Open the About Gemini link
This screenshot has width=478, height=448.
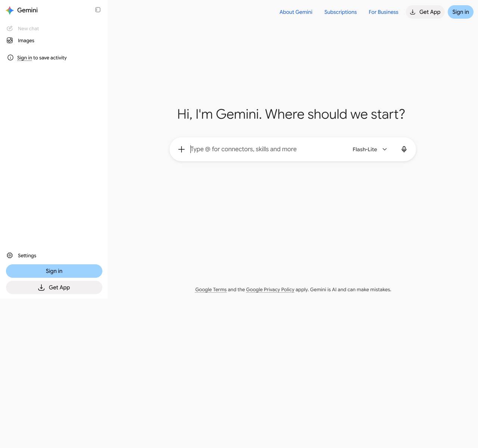296,12
